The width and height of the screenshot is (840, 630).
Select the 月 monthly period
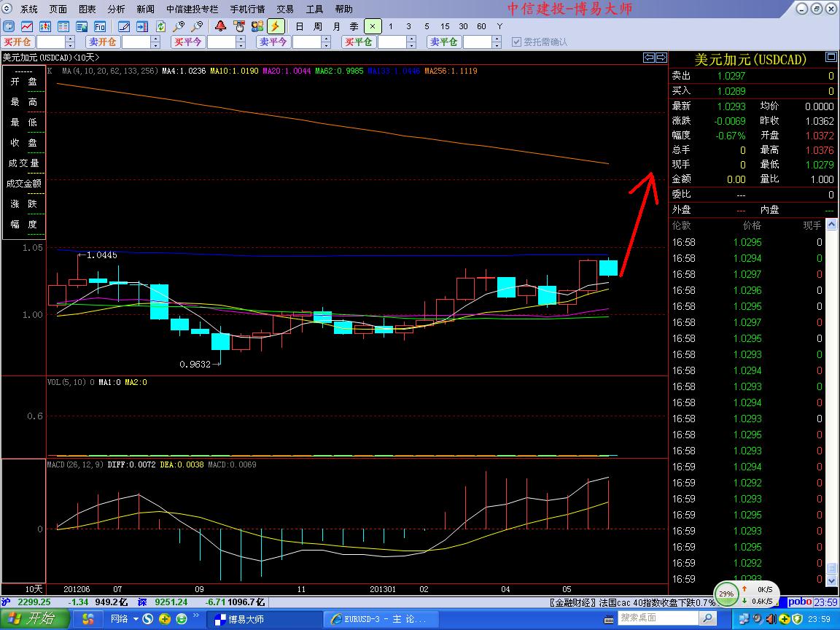pos(336,26)
